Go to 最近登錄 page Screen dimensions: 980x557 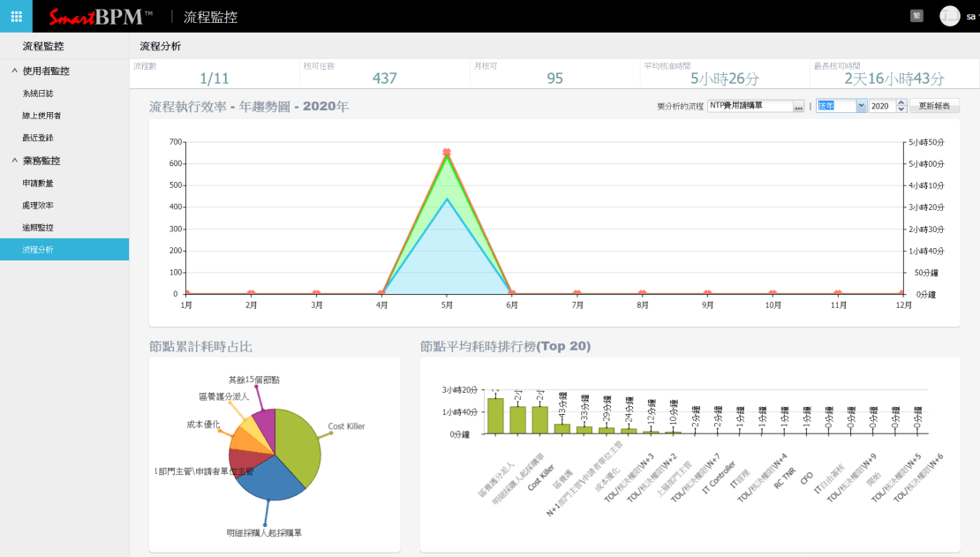click(x=38, y=138)
